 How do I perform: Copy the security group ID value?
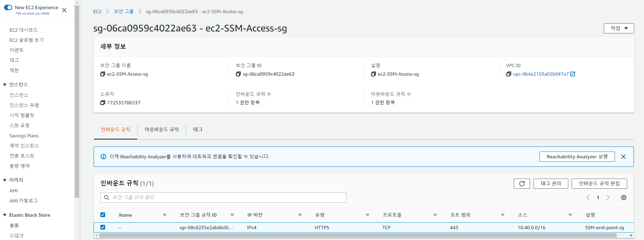[238, 74]
